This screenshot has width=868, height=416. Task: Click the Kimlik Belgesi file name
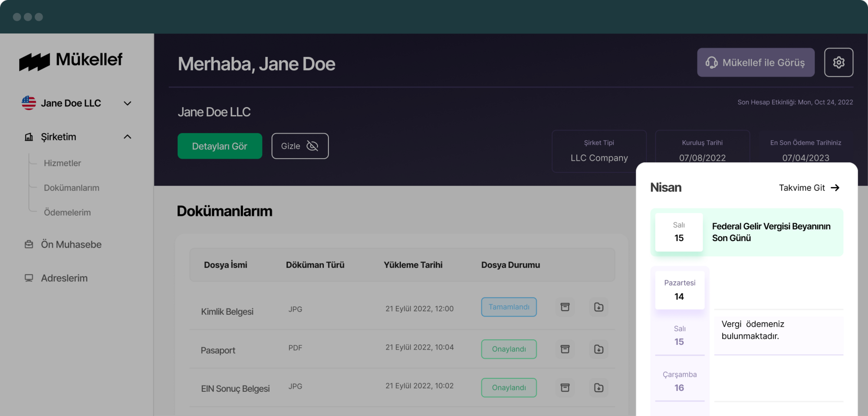tap(227, 312)
